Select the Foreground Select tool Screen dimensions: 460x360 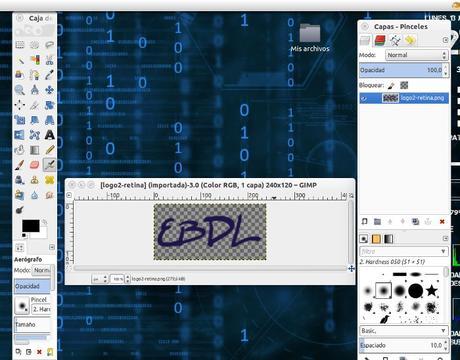(x=20, y=75)
